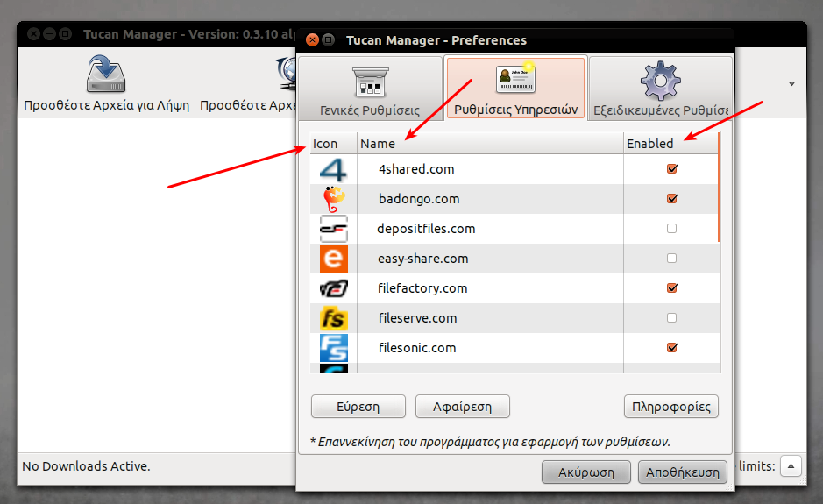
Task: Maximize the main Tucan Manager window
Action: click(65, 34)
